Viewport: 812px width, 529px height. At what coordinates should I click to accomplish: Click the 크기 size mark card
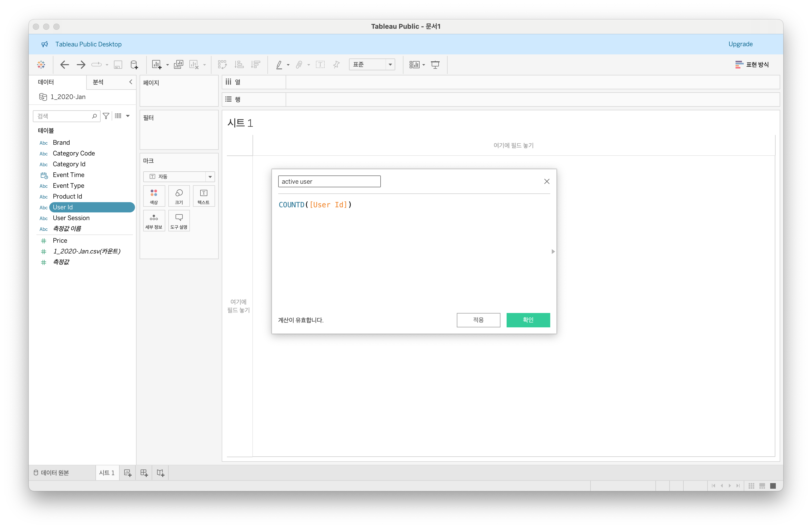(179, 196)
